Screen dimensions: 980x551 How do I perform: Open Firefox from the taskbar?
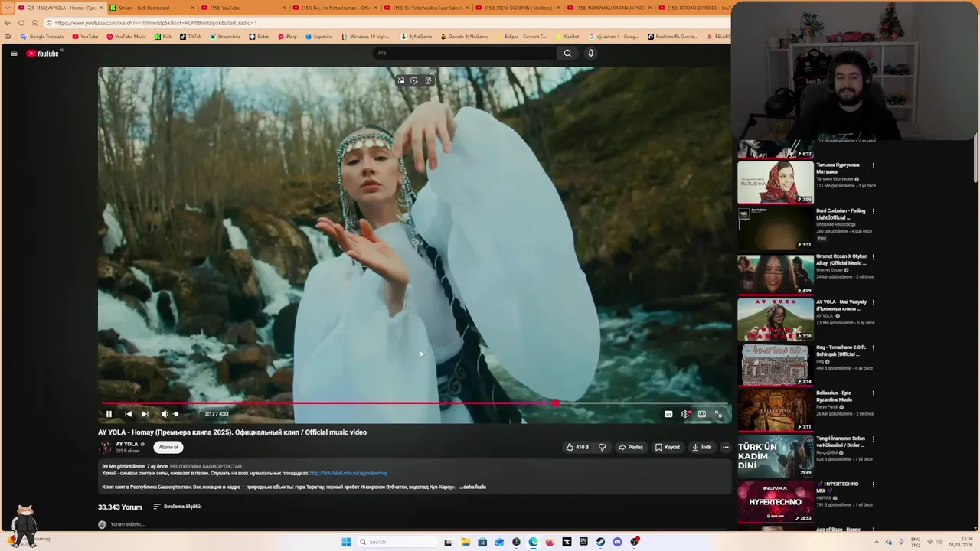click(x=550, y=542)
